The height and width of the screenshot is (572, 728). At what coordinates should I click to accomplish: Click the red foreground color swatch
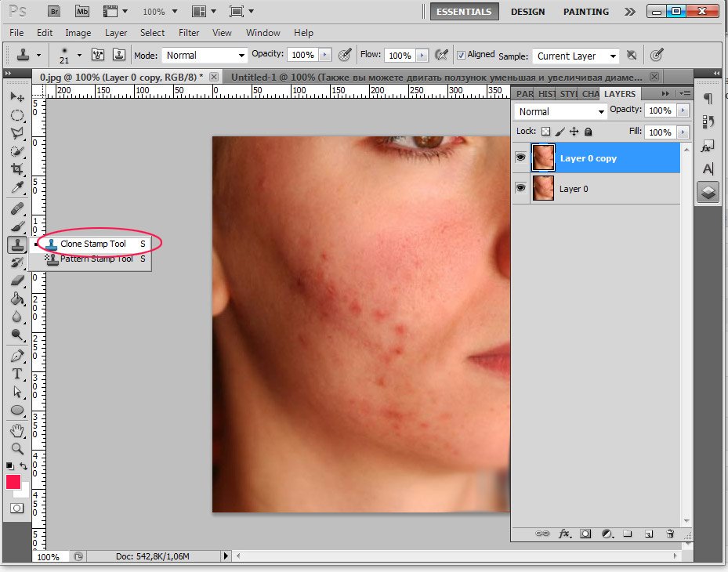13,482
